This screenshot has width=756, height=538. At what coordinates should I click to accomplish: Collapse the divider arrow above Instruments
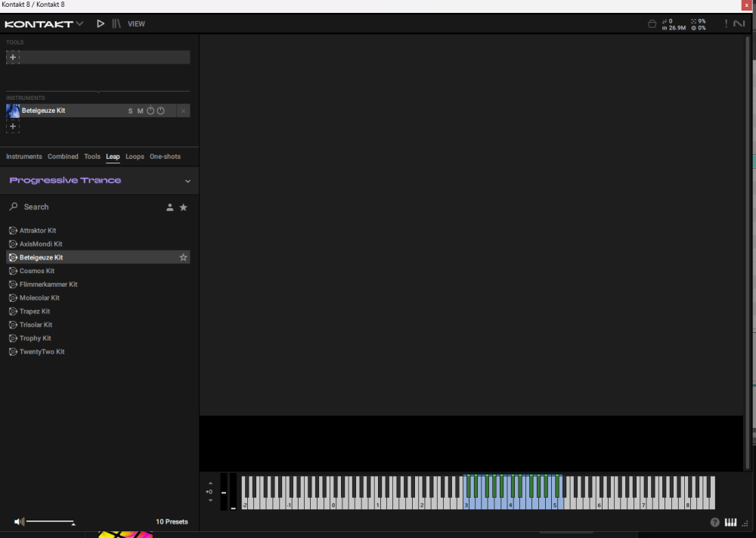click(98, 92)
